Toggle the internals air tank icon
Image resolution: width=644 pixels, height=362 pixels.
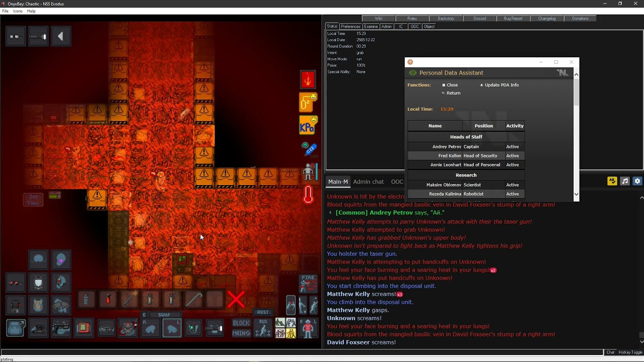[x=309, y=149]
